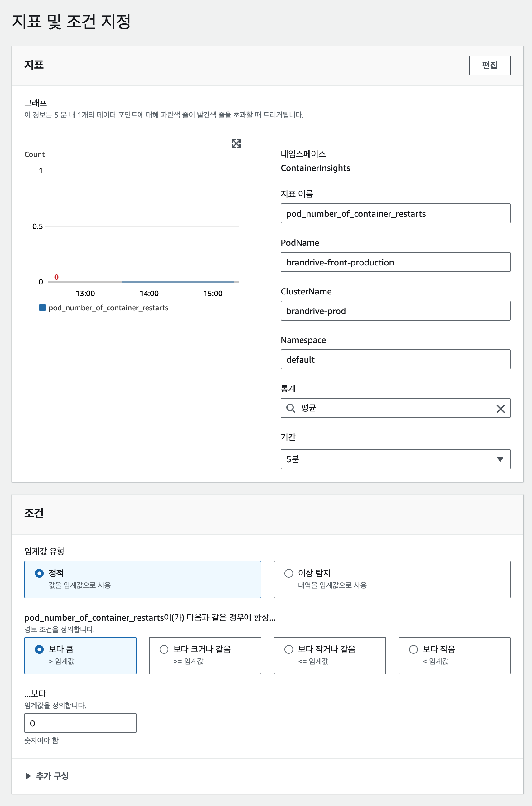Click the 14:00 time axis label

pyautogui.click(x=149, y=293)
